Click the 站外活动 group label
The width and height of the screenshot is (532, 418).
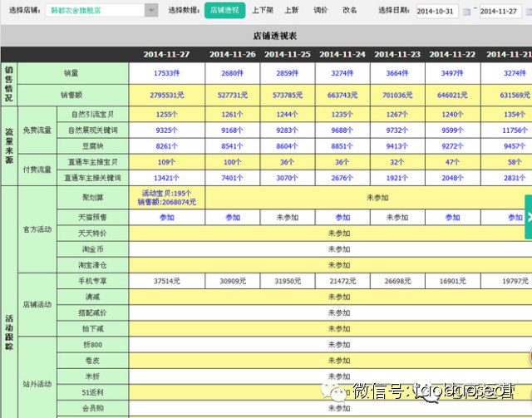click(x=37, y=384)
